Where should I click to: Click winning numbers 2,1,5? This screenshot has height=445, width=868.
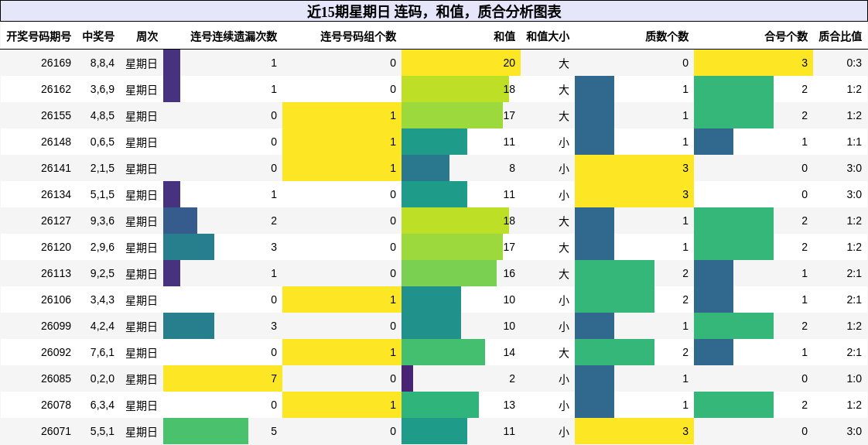pyautogui.click(x=102, y=168)
